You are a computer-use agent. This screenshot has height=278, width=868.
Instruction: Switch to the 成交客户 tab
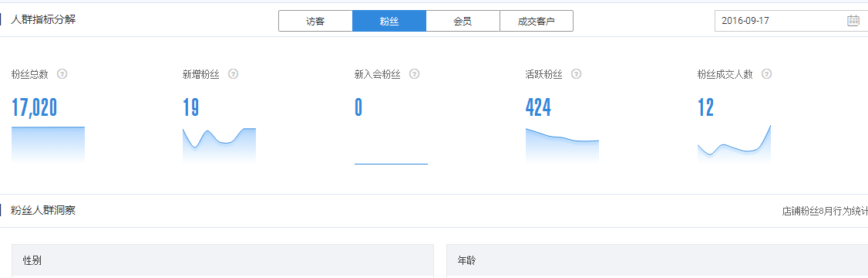click(x=537, y=22)
